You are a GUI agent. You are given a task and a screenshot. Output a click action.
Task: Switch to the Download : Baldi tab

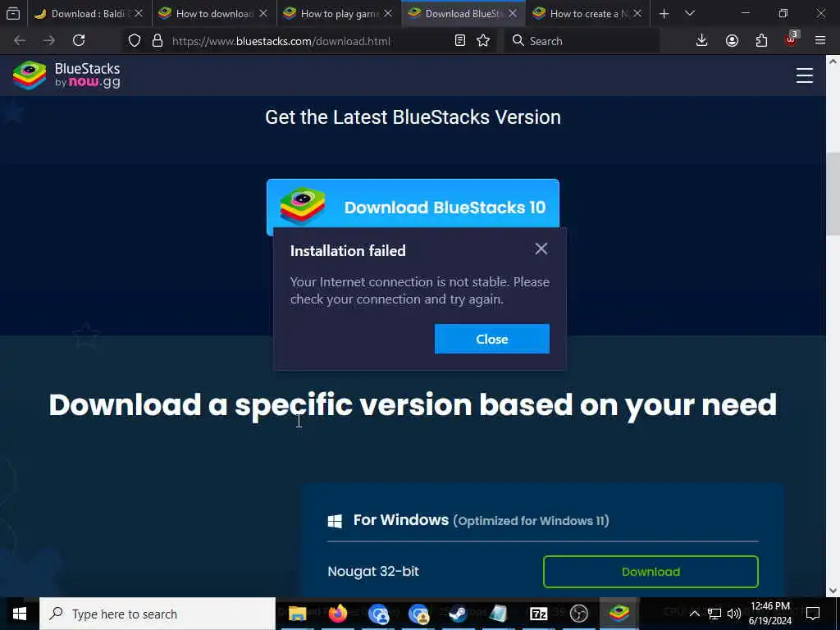coord(89,13)
